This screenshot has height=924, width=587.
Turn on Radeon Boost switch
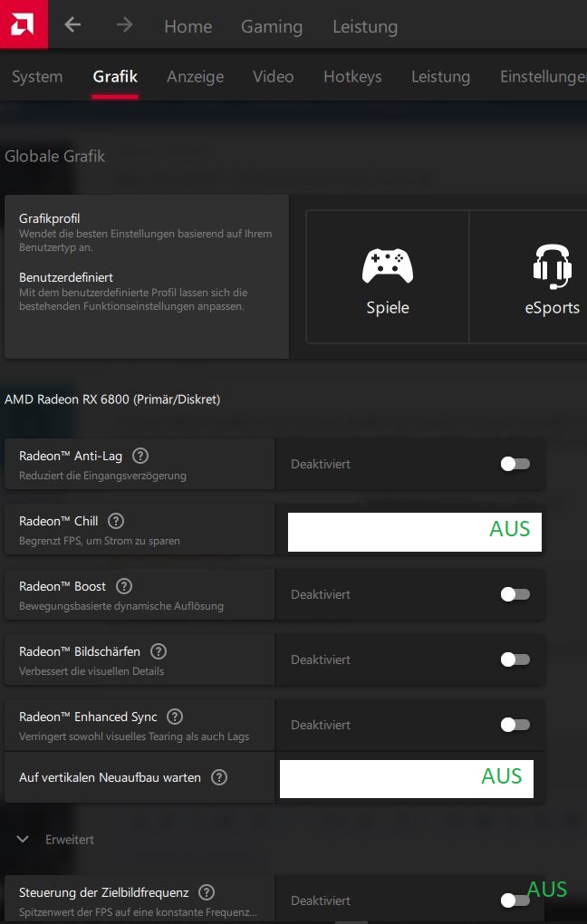515,594
